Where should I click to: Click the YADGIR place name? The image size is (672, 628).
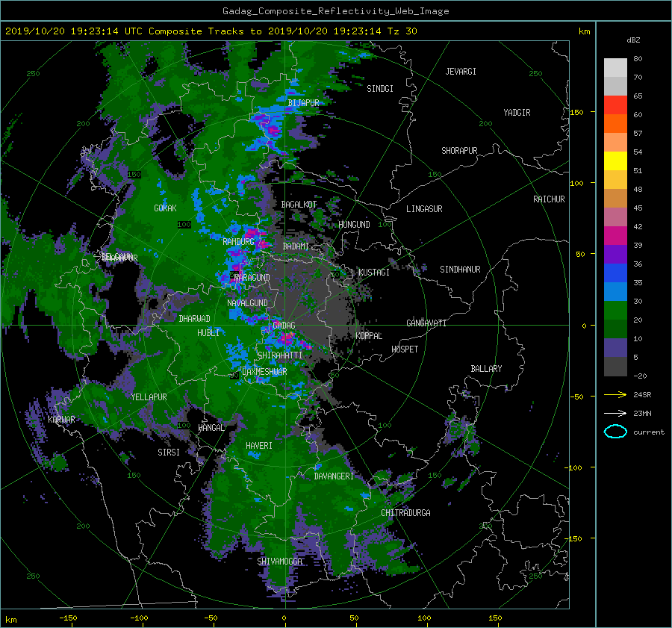(x=517, y=113)
